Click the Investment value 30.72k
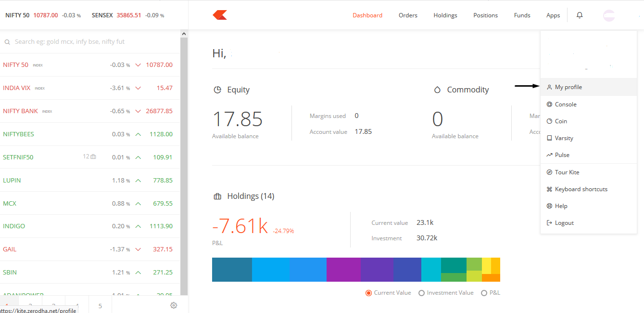Screen dimensions: 644x313 [427, 238]
